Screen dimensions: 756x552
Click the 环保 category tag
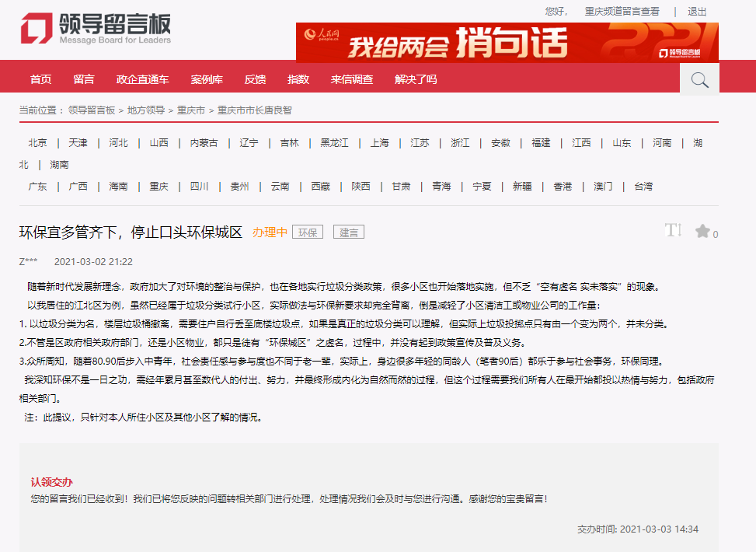(308, 232)
